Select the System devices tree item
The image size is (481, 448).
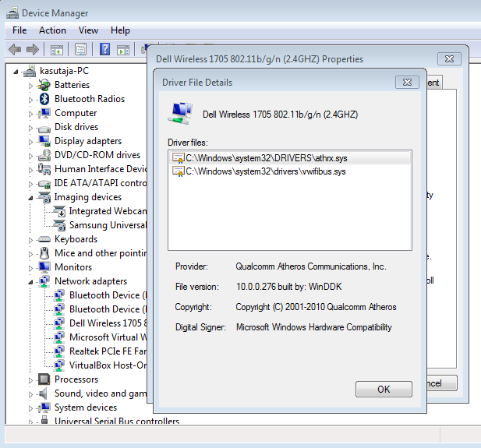coord(86,407)
